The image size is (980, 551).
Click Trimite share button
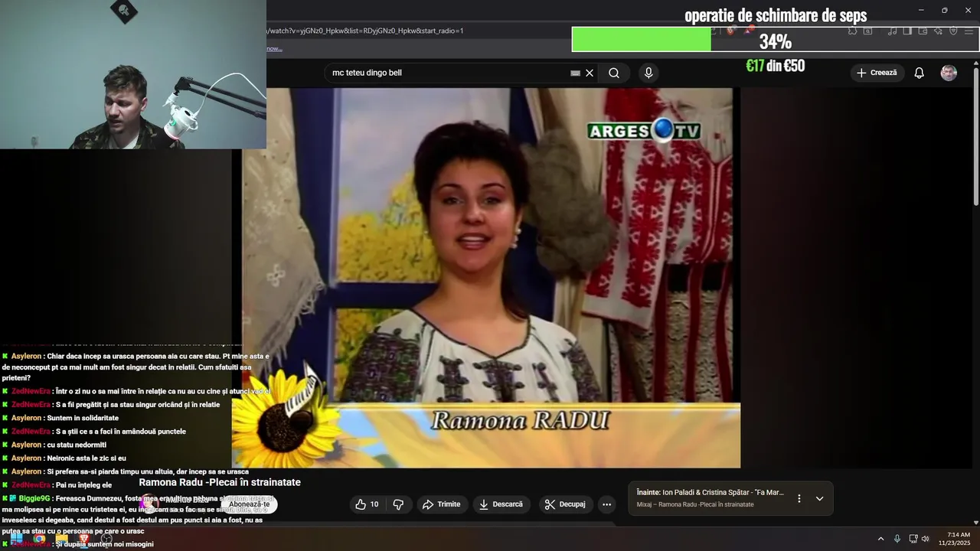(x=441, y=504)
